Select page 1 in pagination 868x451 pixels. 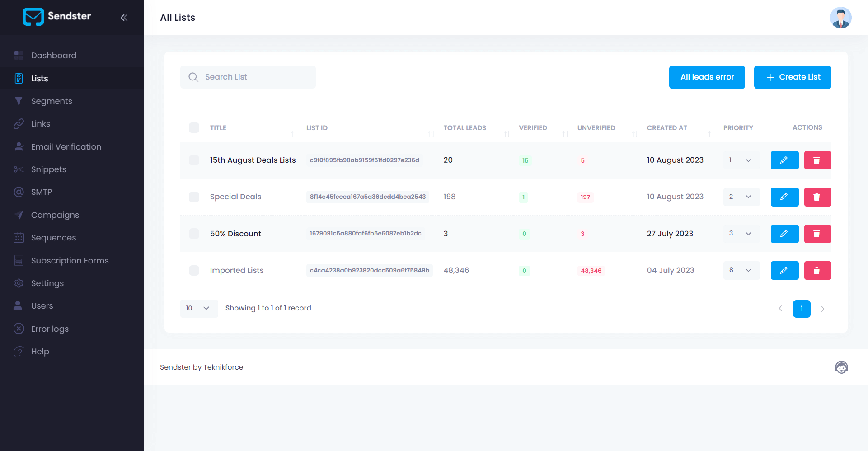pyautogui.click(x=801, y=309)
